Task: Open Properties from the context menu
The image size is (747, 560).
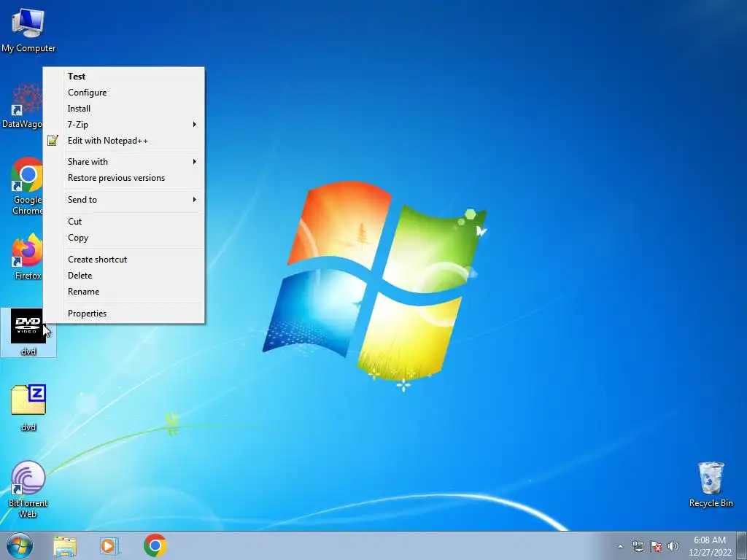Action: pyautogui.click(x=124, y=314)
